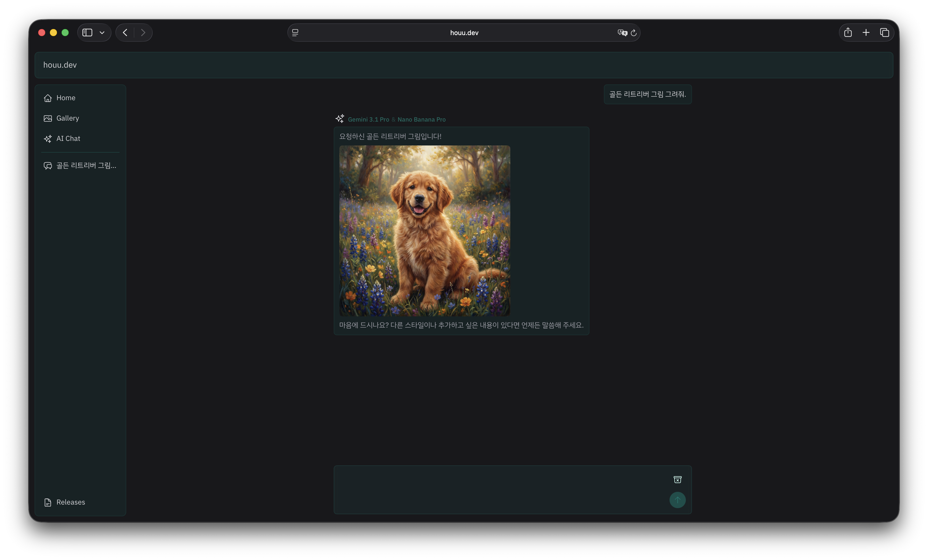Open the sidebar options dropdown chevron
928x560 pixels.
tap(102, 33)
